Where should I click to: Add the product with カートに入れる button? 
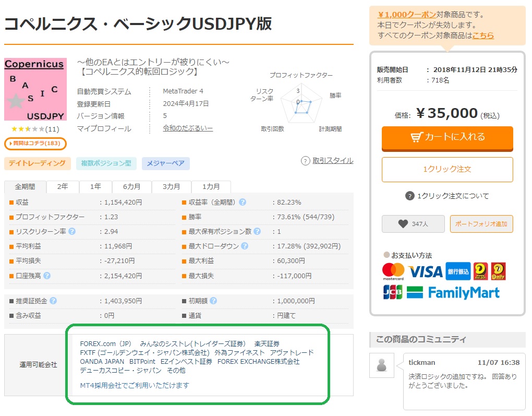click(447, 138)
